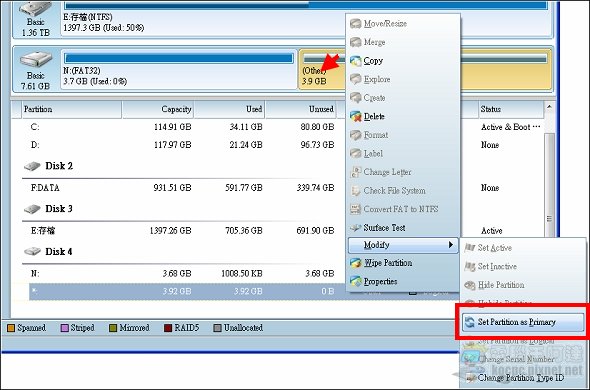Click the 931.51 GB capacity cell
Viewport: 590px width, 390px height.
pyautogui.click(x=172, y=188)
